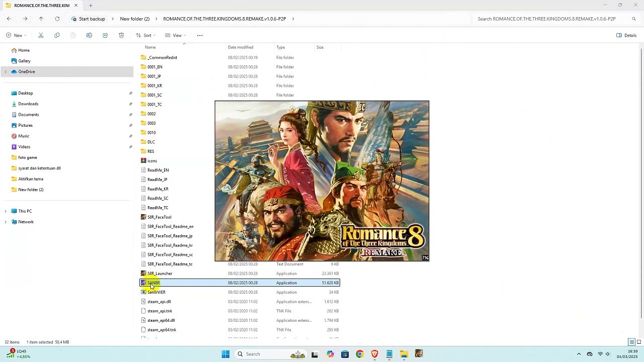The height and width of the screenshot is (362, 644).
Task: Click the search magnifier icon in Explorer
Action: [x=633, y=19]
